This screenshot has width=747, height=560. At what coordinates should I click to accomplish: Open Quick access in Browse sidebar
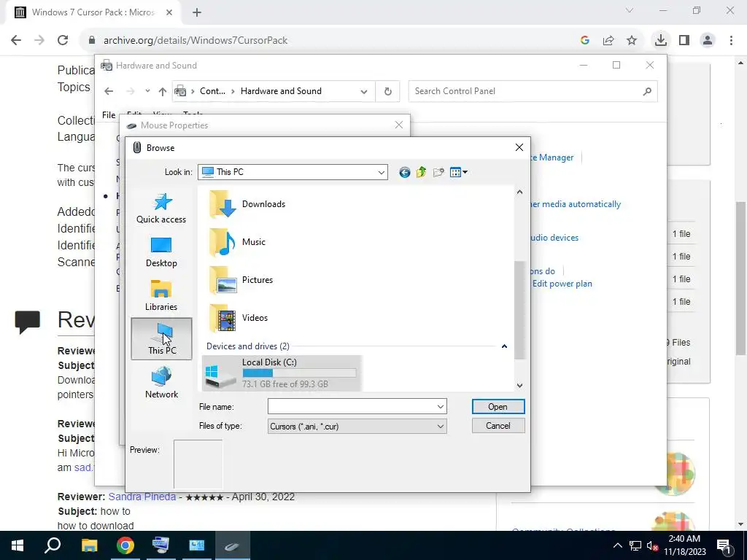[x=161, y=208]
